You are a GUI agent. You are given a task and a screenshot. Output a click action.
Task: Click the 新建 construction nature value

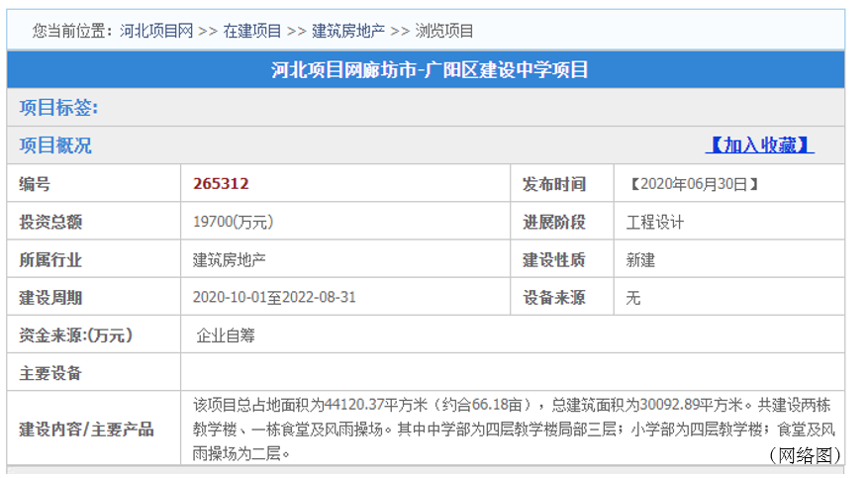click(x=640, y=260)
